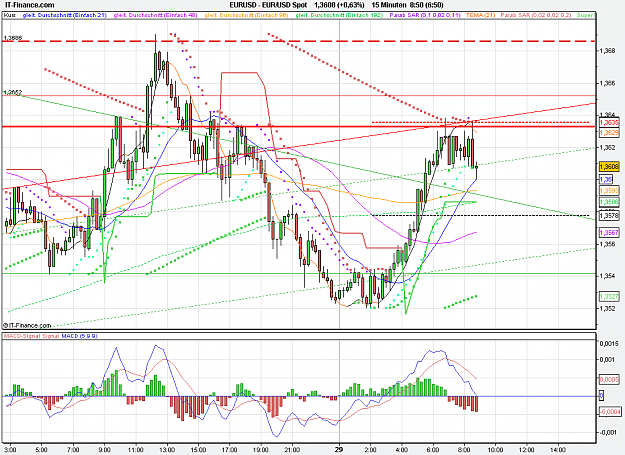Image resolution: width=625 pixels, height=455 pixels.
Task: Select the Kurs legend label
Action: coord(10,15)
